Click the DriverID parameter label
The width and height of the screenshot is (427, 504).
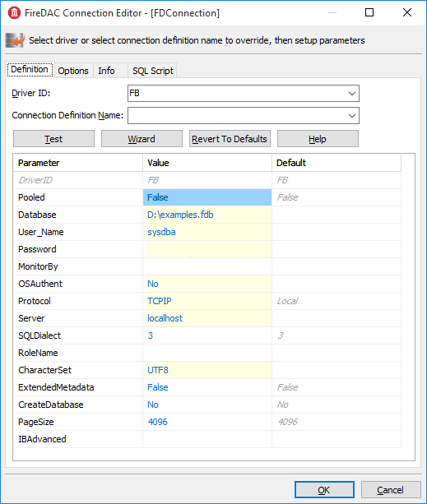(x=35, y=180)
